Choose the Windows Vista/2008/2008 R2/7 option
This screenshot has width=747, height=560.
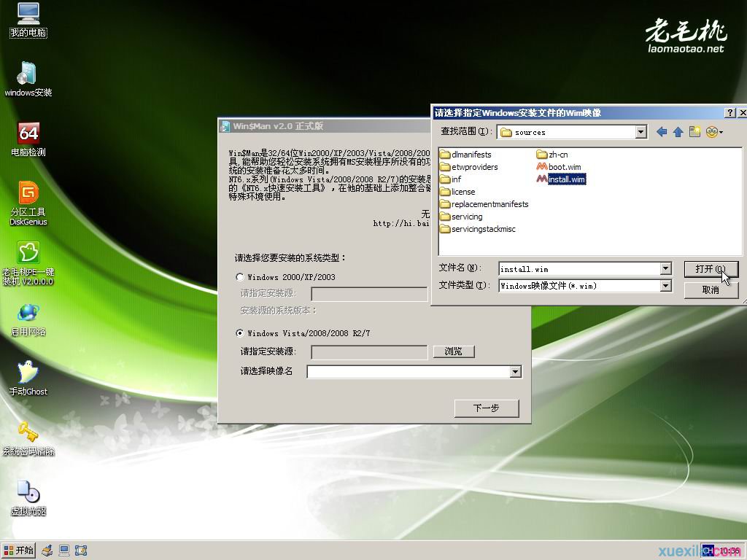(x=241, y=333)
